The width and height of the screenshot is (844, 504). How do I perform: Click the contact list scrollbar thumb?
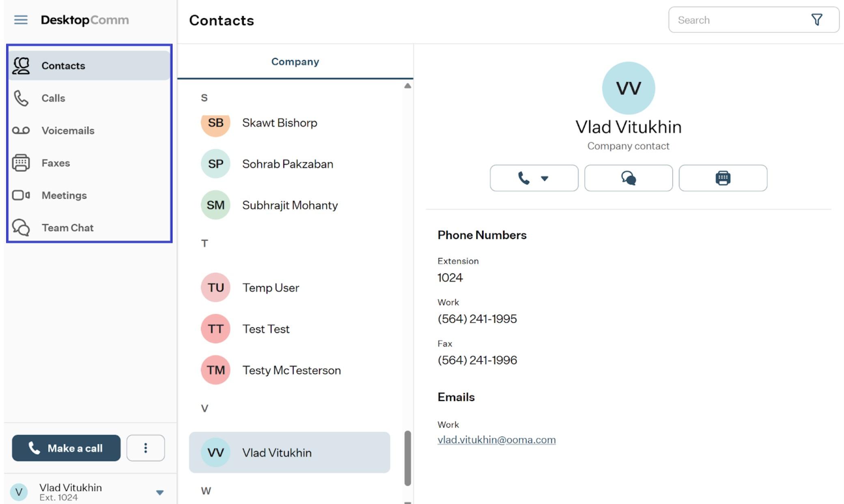pyautogui.click(x=407, y=458)
